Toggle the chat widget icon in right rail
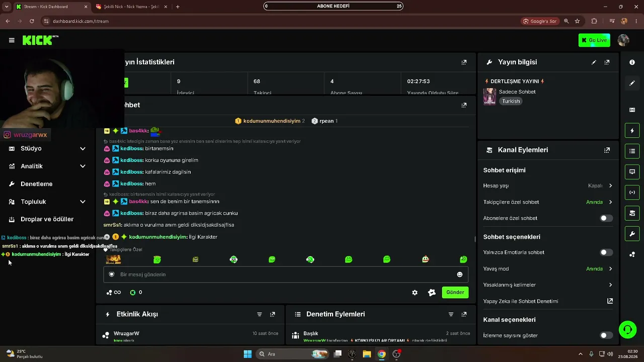Viewport: 644px width, 362px height. [632, 171]
